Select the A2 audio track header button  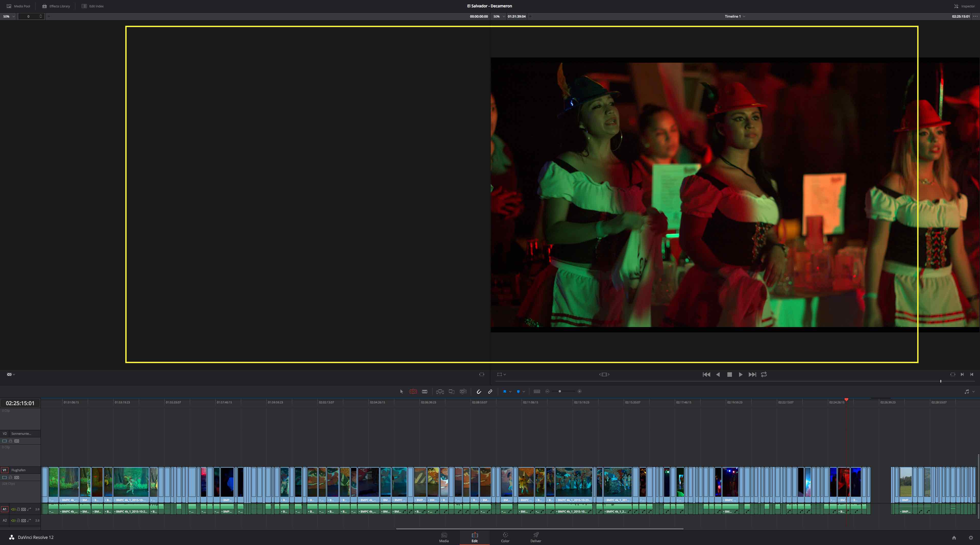coord(5,520)
